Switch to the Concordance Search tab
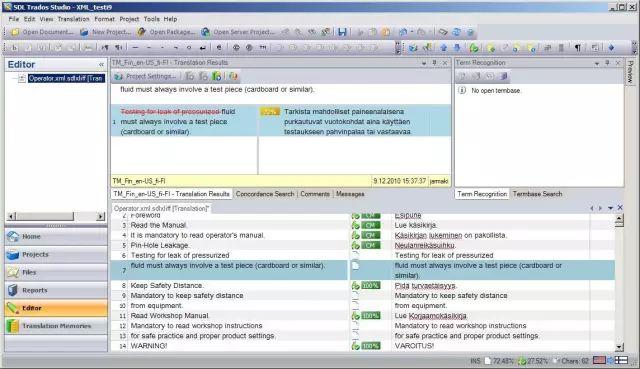Viewport: 640px width, 369px height. (264, 194)
